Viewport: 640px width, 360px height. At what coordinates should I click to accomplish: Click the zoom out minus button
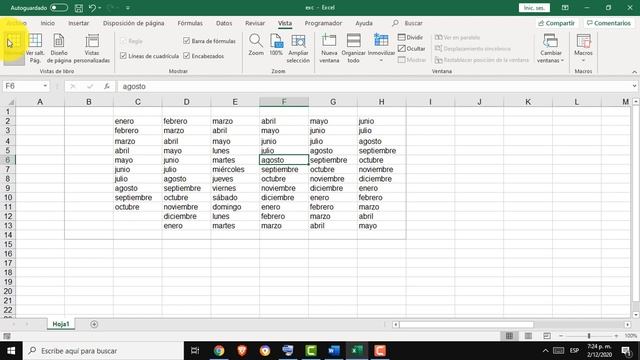(561, 336)
